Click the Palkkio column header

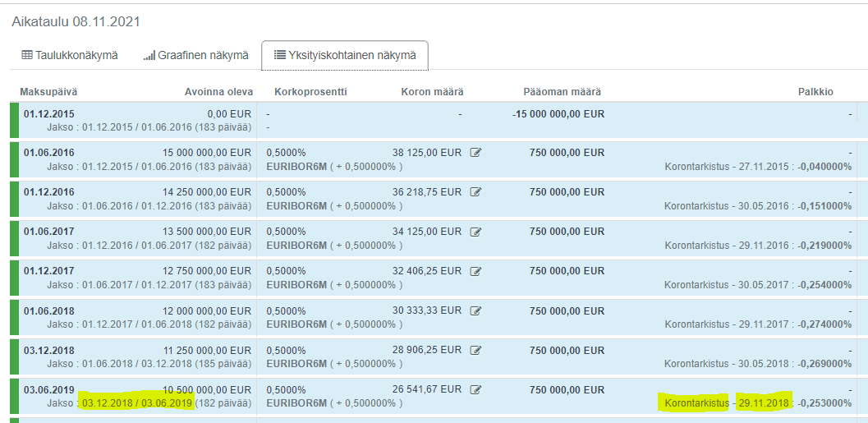pos(815,92)
